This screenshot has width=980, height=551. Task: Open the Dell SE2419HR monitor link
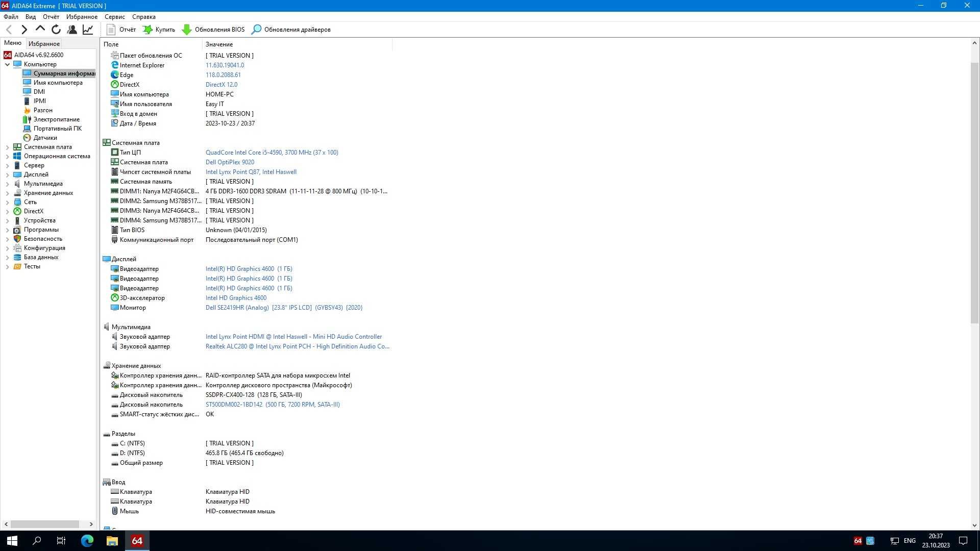click(x=284, y=308)
